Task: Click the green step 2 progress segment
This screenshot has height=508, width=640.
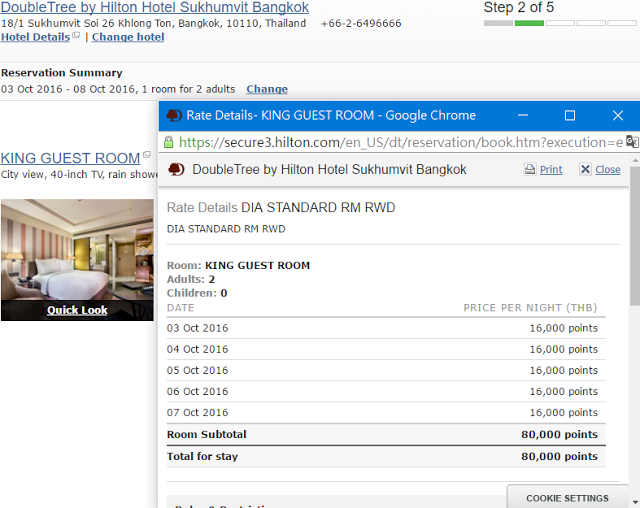Action: pyautogui.click(x=529, y=23)
